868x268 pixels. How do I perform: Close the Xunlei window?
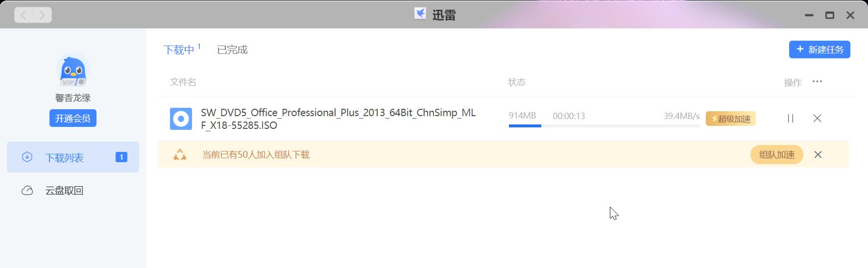[x=850, y=15]
